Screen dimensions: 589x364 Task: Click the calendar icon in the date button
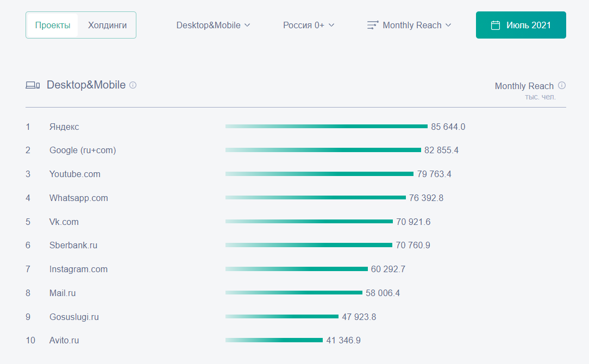[x=496, y=25]
